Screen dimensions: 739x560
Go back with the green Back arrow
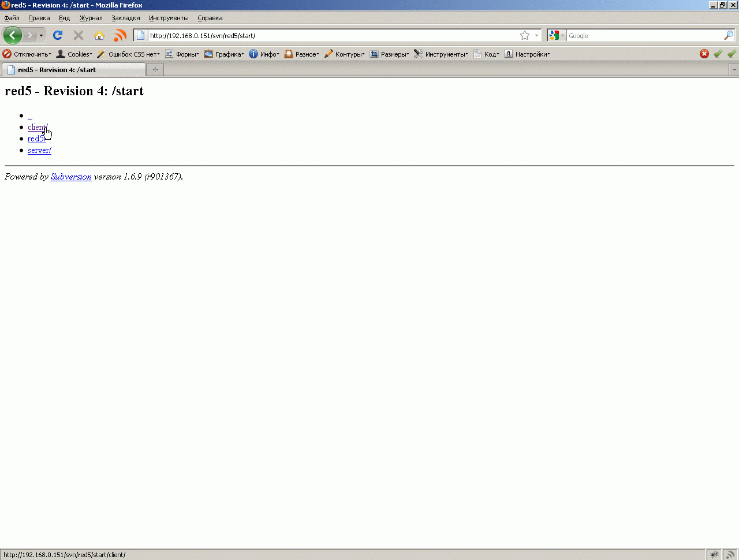click(x=12, y=35)
